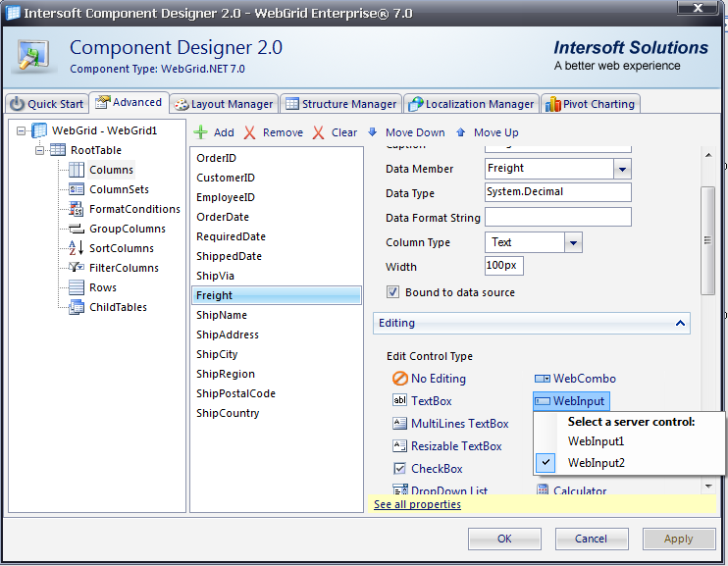Open the Structure Manager tab

[340, 104]
